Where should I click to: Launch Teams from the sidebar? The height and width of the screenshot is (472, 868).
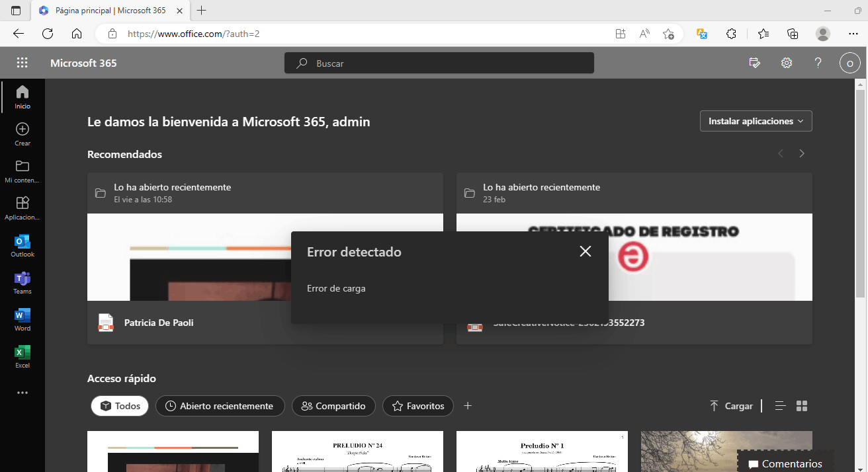click(22, 282)
